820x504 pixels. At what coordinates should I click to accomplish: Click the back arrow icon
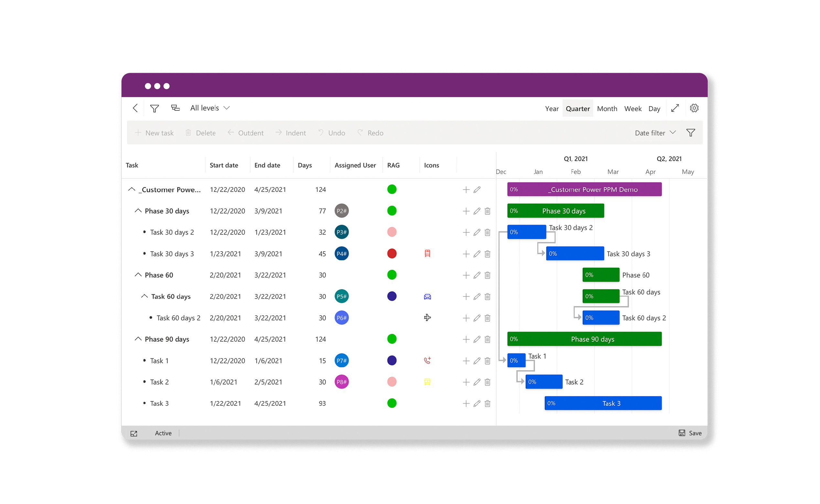coord(135,108)
